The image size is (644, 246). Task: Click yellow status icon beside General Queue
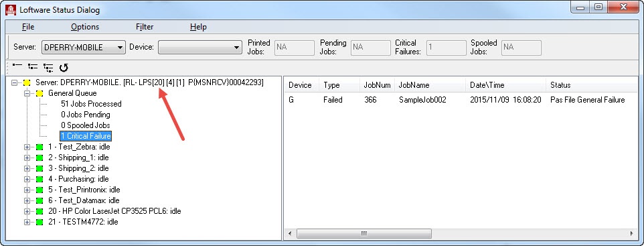point(39,93)
